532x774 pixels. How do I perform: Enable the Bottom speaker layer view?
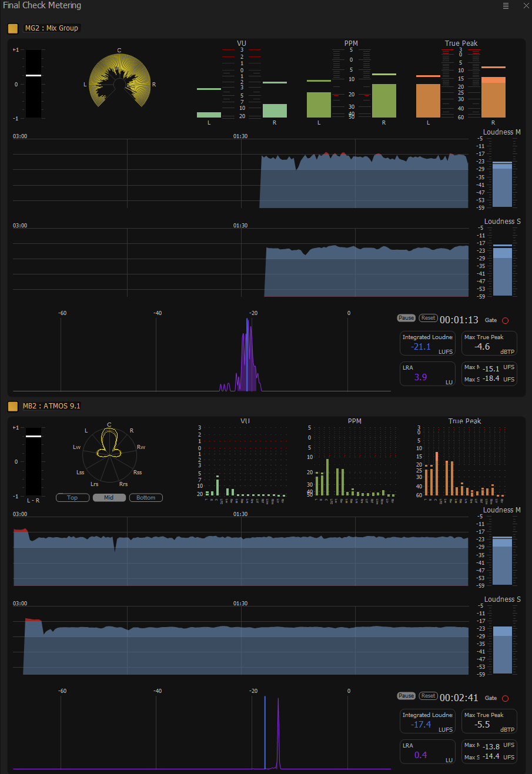click(x=146, y=497)
